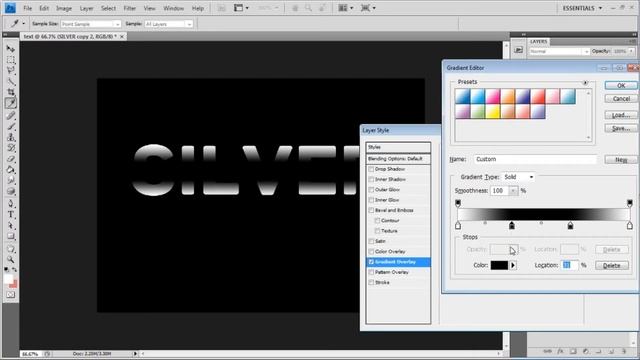The image size is (640, 360).
Task: Click the New gradient button
Action: (x=621, y=160)
